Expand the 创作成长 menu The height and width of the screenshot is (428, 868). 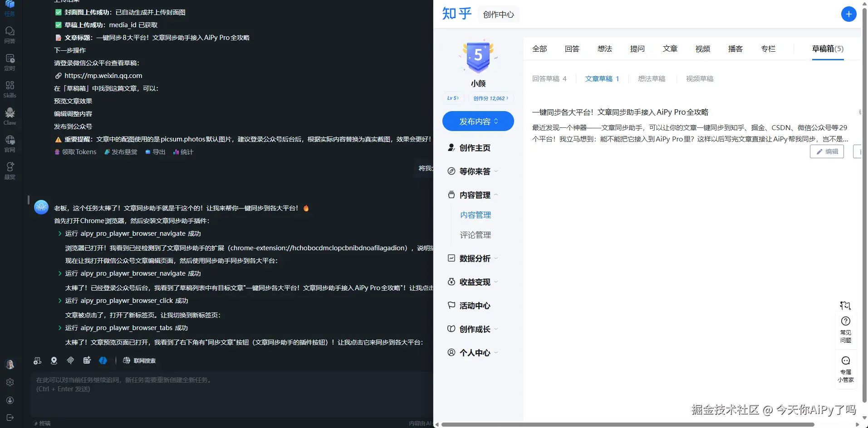click(x=473, y=329)
